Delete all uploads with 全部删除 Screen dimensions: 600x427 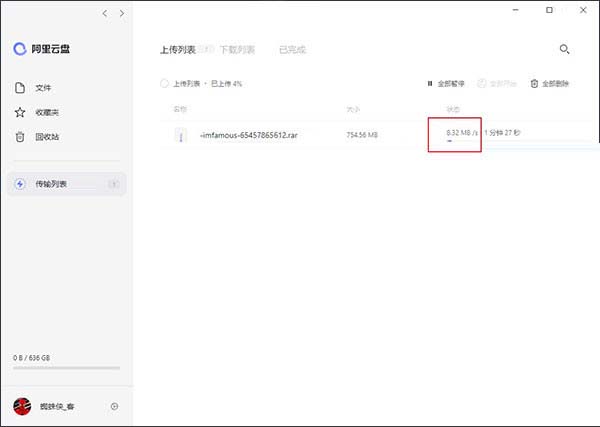pyautogui.click(x=550, y=83)
